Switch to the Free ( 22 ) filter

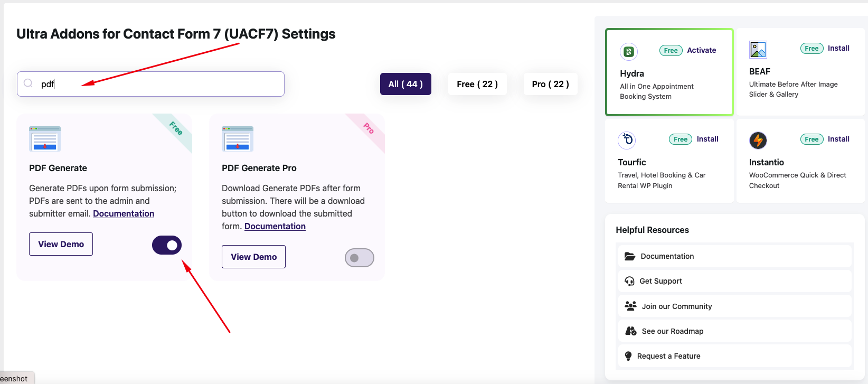tap(477, 84)
